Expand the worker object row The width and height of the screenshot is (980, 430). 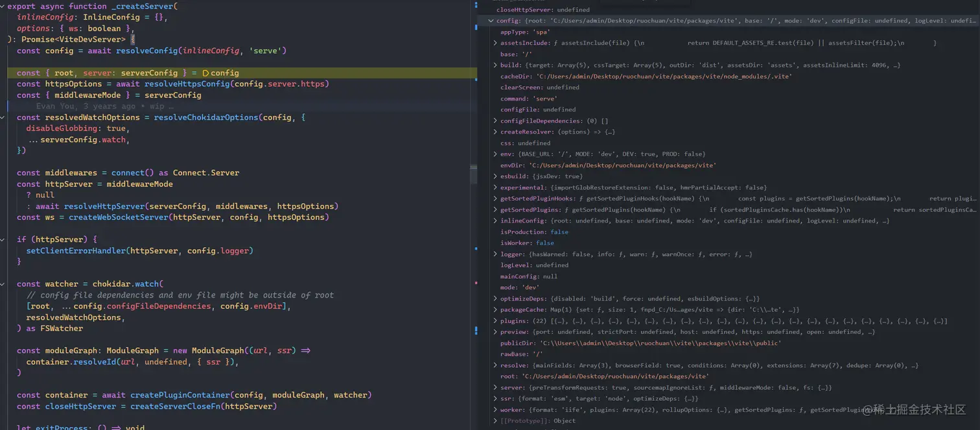point(495,410)
